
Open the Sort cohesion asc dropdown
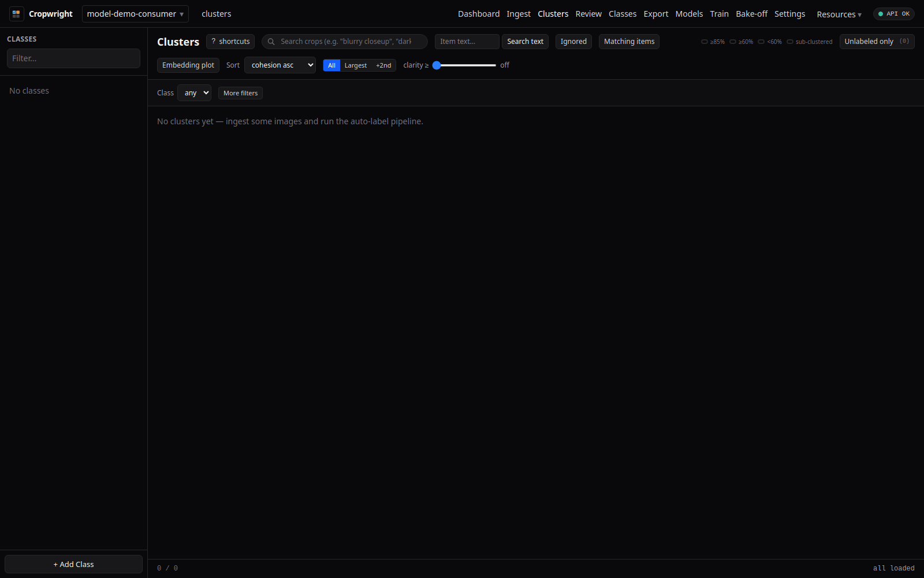(x=280, y=65)
